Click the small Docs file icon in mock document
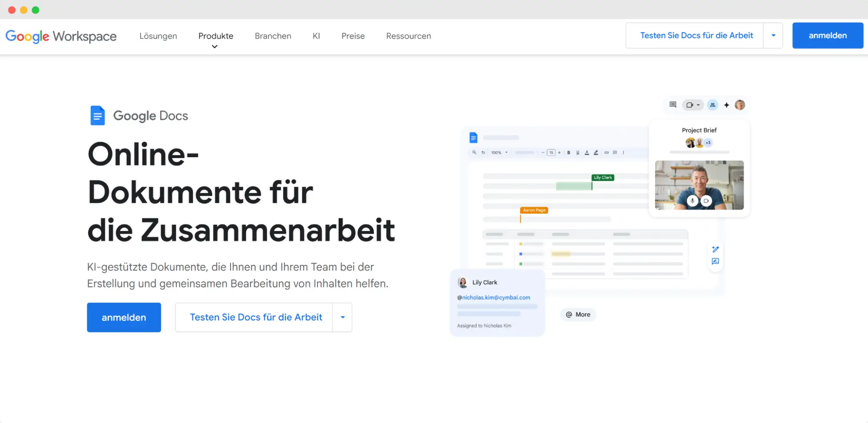 [473, 138]
